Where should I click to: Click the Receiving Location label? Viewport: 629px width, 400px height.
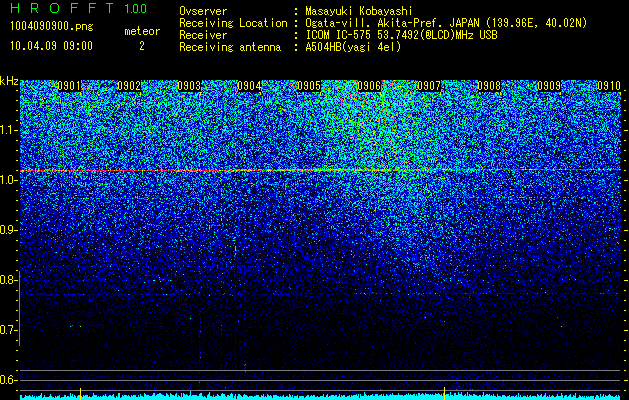click(233, 23)
